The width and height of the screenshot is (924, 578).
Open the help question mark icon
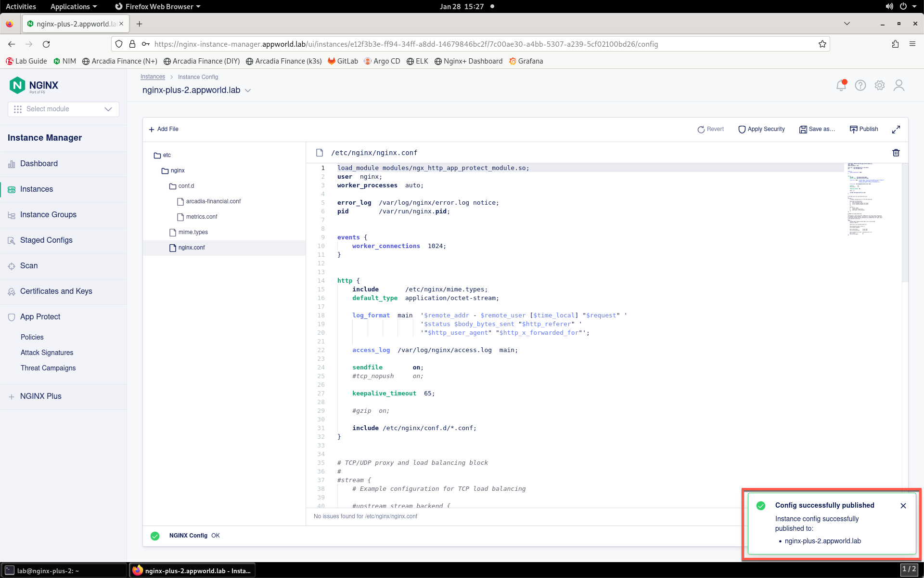[860, 85]
